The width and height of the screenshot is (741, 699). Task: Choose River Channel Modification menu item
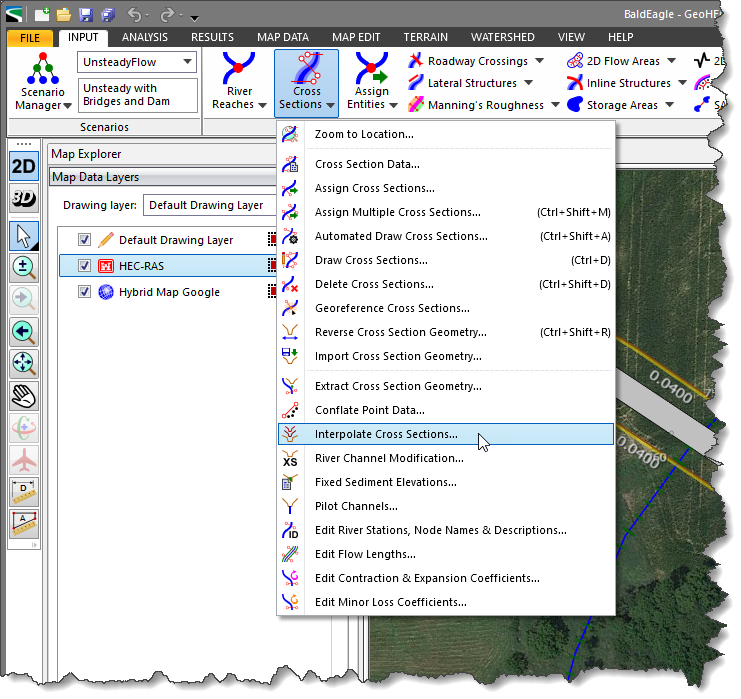[x=446, y=458]
